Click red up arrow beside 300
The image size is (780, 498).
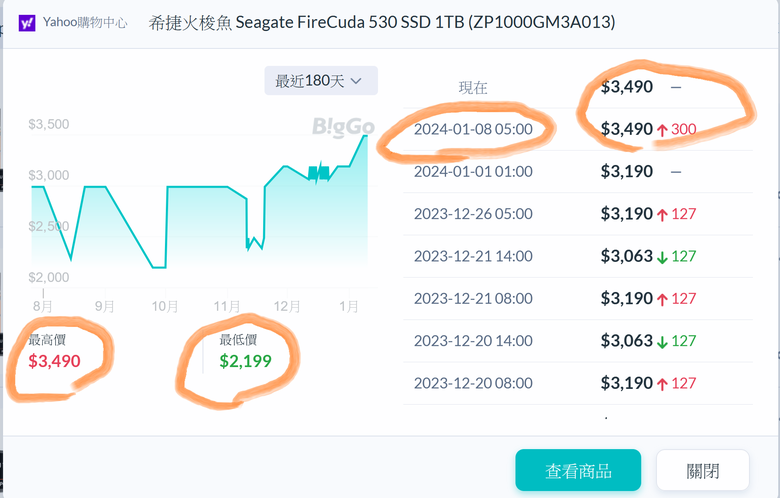(662, 129)
